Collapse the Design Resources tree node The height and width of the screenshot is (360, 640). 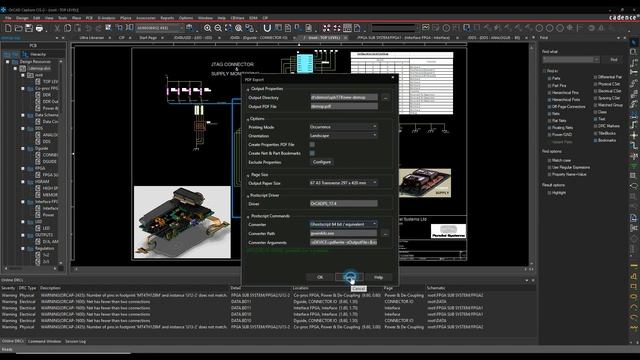8,62
